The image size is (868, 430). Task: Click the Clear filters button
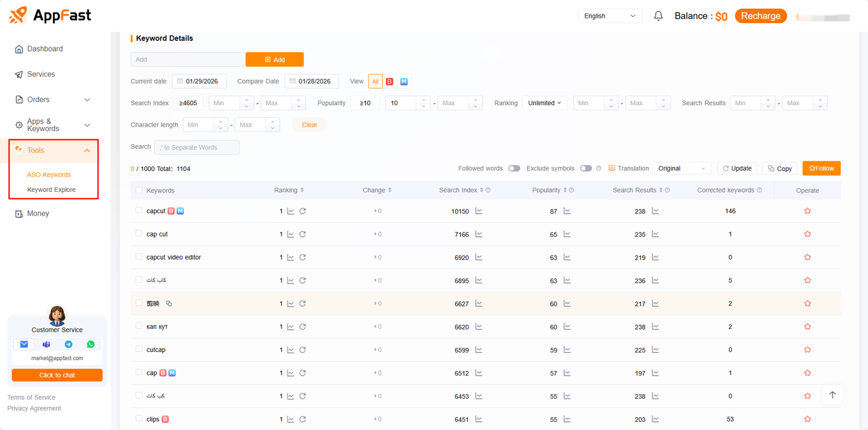(x=309, y=125)
